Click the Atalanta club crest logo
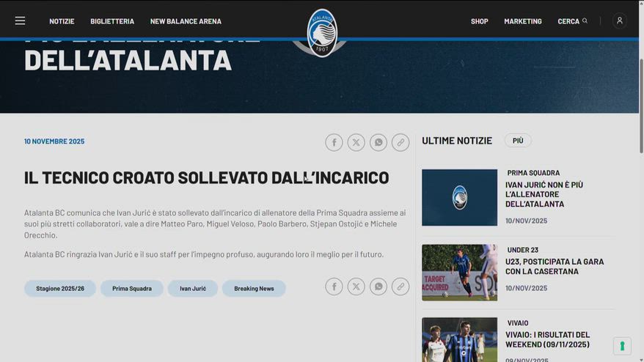644x362 pixels. click(x=321, y=33)
